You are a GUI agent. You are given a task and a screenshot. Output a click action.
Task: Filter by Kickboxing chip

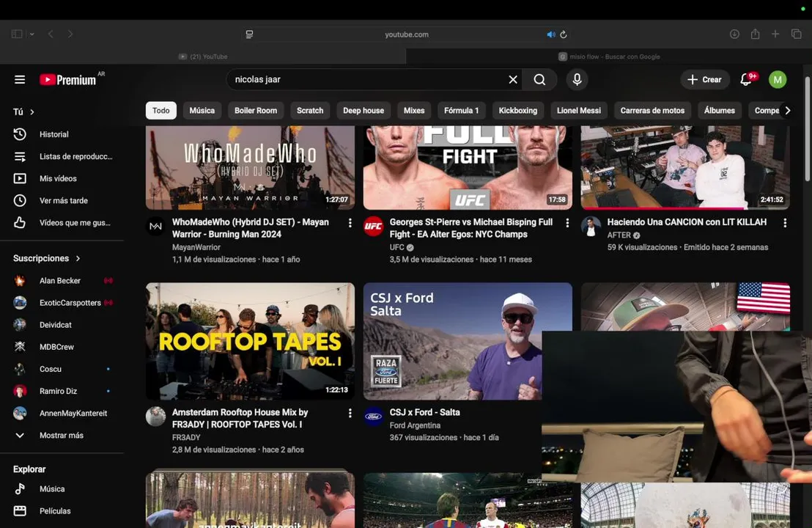click(x=518, y=111)
